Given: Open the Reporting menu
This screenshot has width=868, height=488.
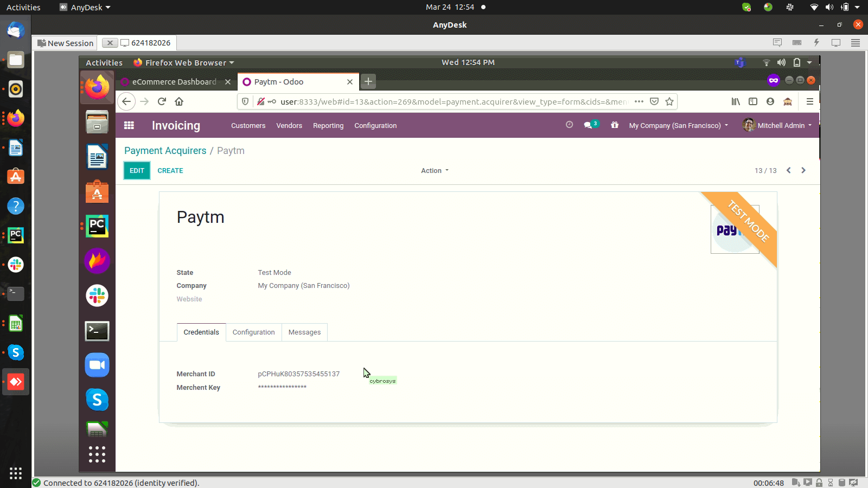Looking at the screenshot, I should point(328,125).
